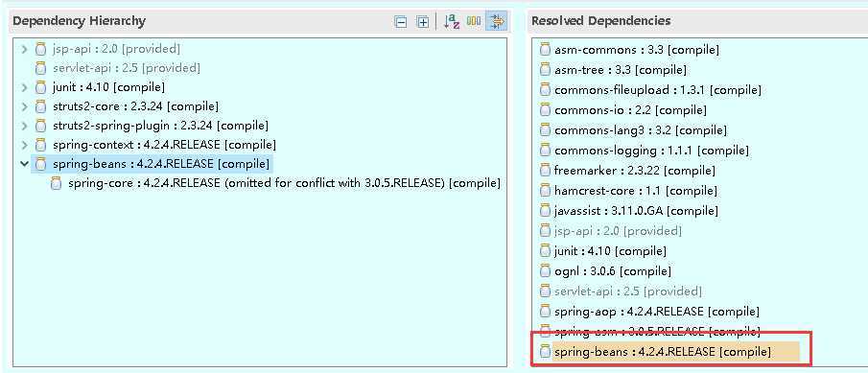
Task: Select struts2-spring-plugin : 2.3.24 [compile] row
Action: tap(160, 126)
